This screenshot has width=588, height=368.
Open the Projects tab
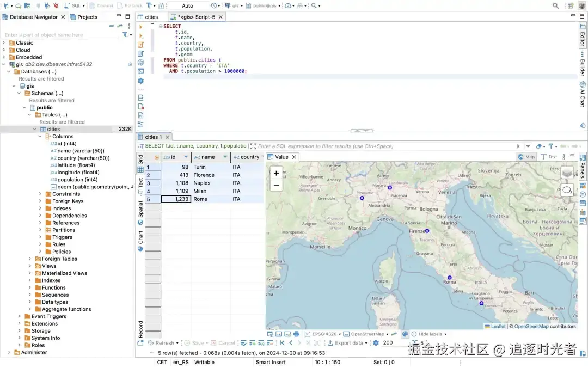click(x=84, y=17)
